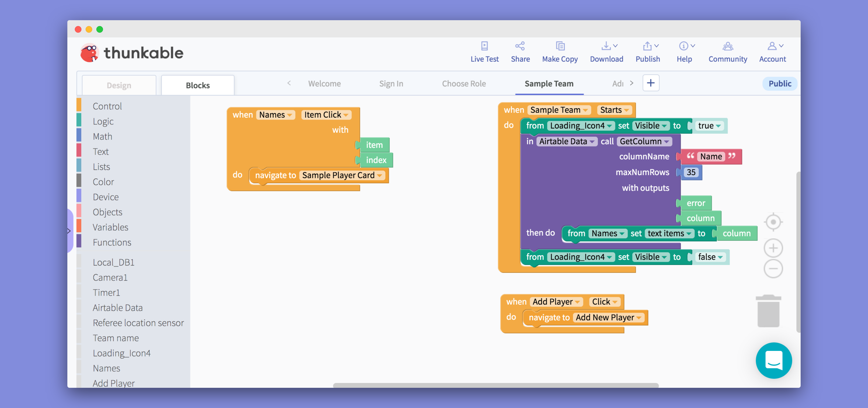The image size is (868, 408).
Task: Open the GetColumn method dropdown
Action: (x=644, y=141)
